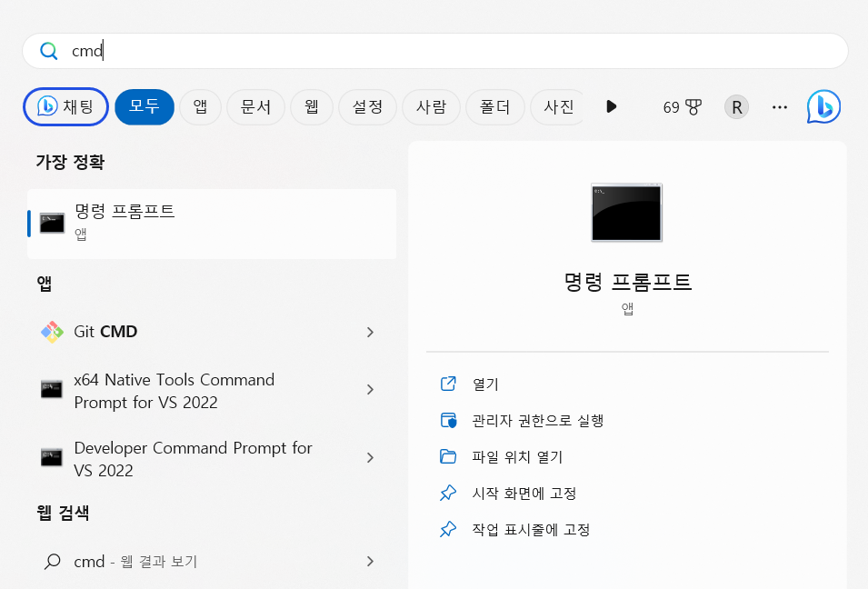
Task: Click 파일 위치 열기 folder icon
Action: click(448, 456)
